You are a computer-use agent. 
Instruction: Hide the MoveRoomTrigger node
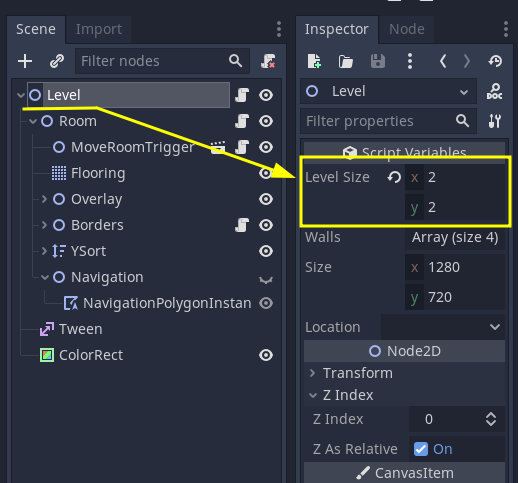point(266,147)
